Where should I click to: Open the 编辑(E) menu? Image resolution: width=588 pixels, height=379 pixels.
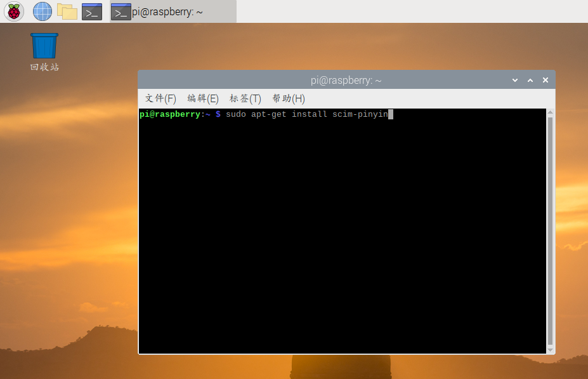click(x=203, y=98)
